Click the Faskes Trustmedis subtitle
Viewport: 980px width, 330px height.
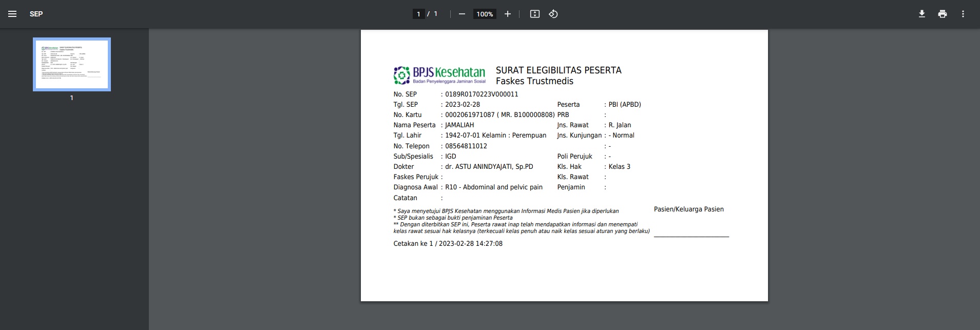[x=534, y=81]
